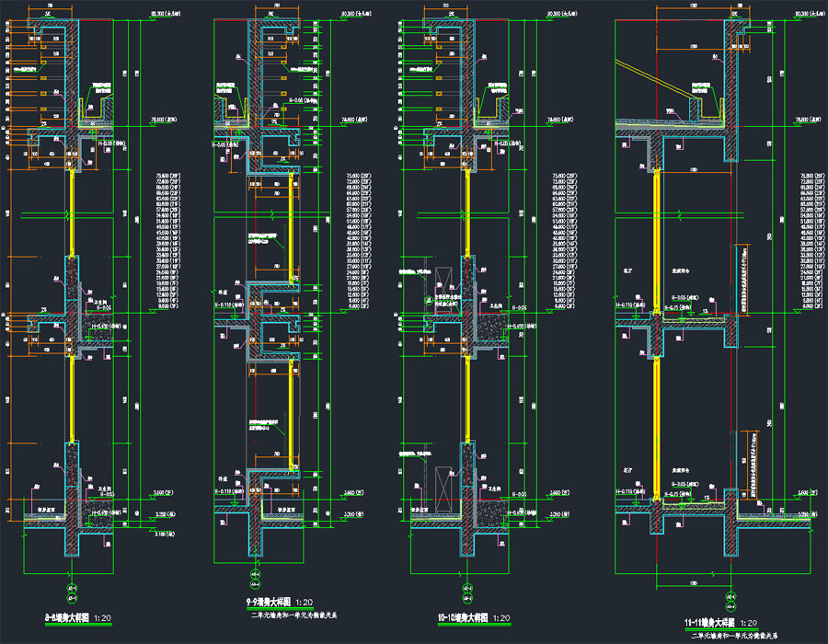Select the mirror-relation note under the 11-11 title
This screenshot has width=828, height=644.
coord(734,636)
